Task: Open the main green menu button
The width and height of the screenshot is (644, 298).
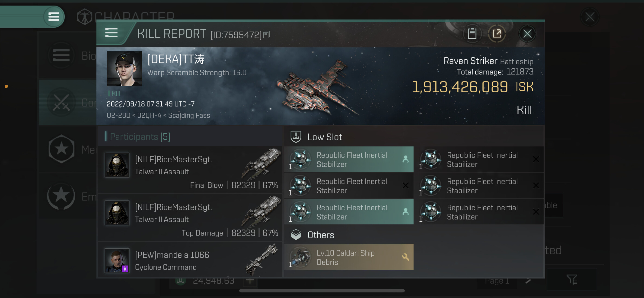Action: click(x=54, y=17)
